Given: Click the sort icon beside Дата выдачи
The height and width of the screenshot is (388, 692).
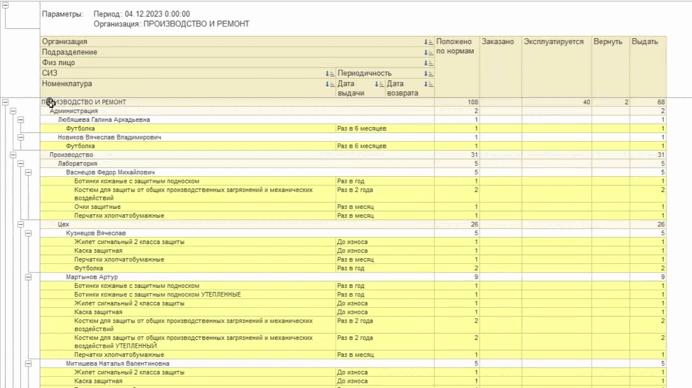Looking at the screenshot, I should pos(379,84).
